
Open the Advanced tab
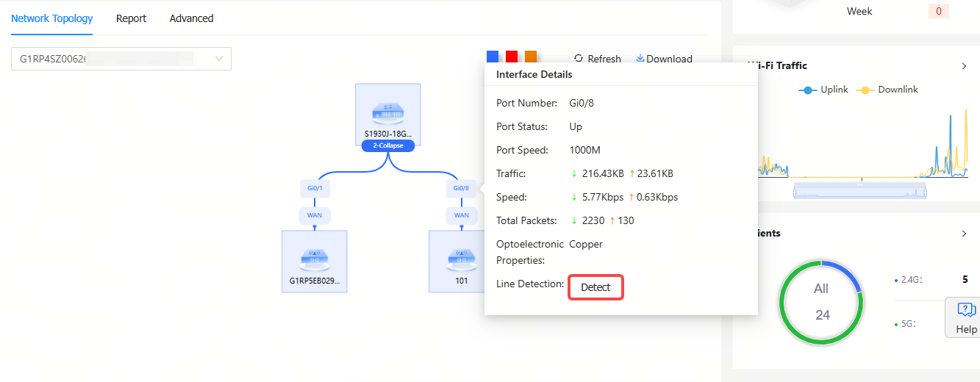point(191,18)
